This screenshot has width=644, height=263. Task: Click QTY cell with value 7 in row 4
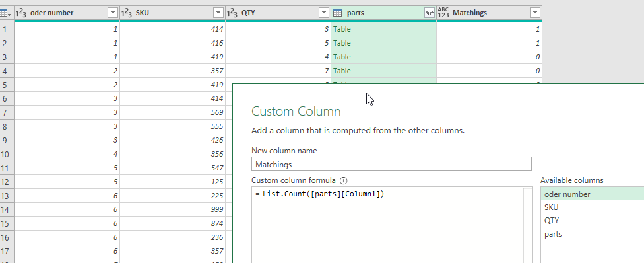[x=278, y=71]
